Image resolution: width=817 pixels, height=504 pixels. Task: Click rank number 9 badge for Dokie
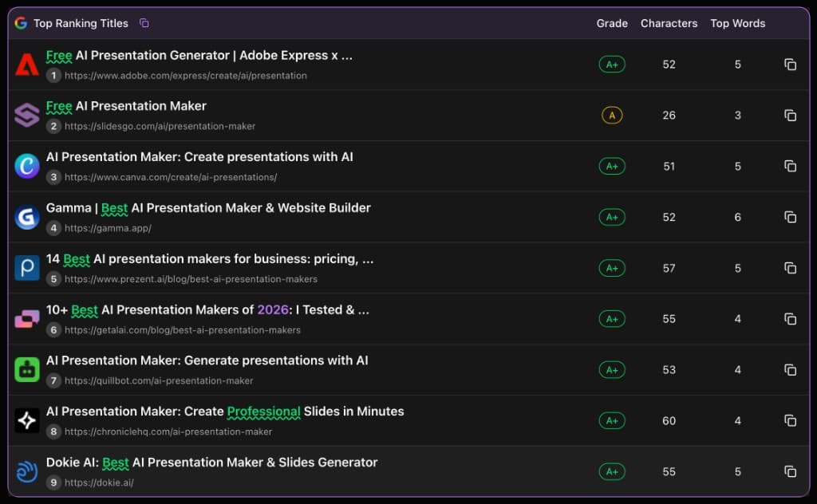coord(53,482)
